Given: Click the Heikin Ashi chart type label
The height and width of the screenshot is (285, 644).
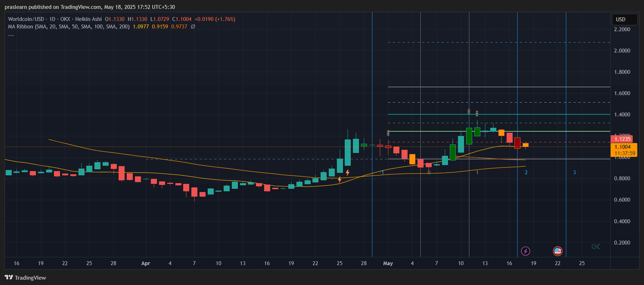Looking at the screenshot, I should coord(88,19).
